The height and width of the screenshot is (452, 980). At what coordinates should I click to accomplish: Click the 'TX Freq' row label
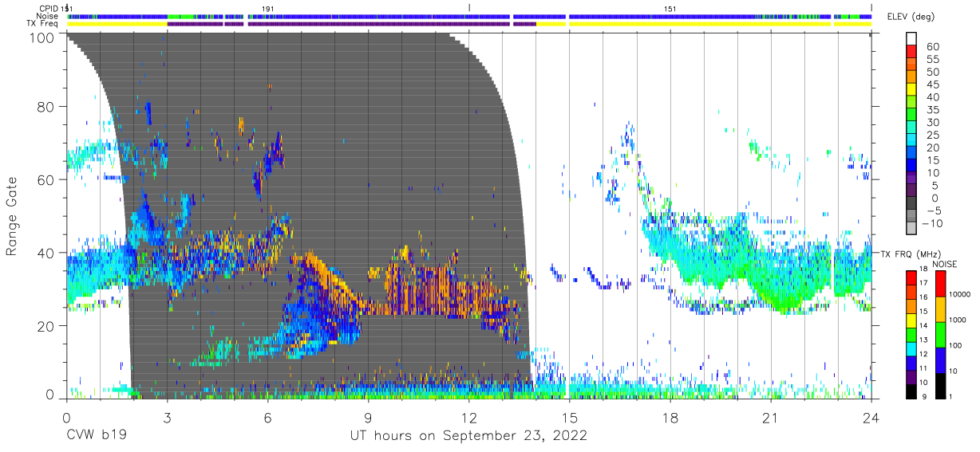(x=43, y=24)
